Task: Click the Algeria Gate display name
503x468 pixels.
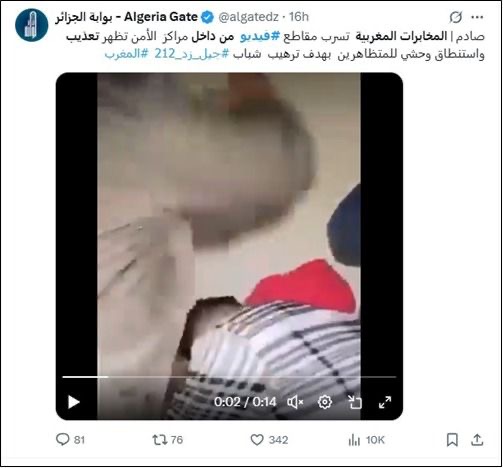Action: (126, 17)
